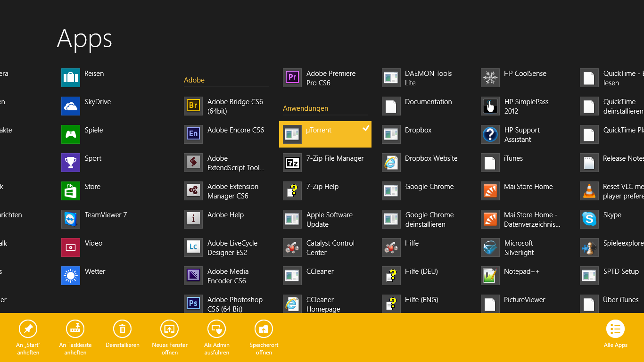Pin to Start with An Start anheften
The height and width of the screenshot is (362, 644).
click(x=28, y=338)
